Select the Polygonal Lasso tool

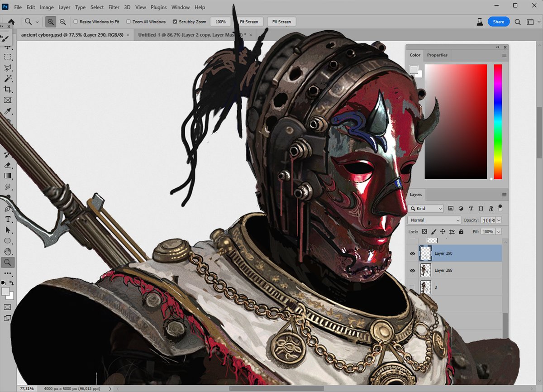click(8, 68)
